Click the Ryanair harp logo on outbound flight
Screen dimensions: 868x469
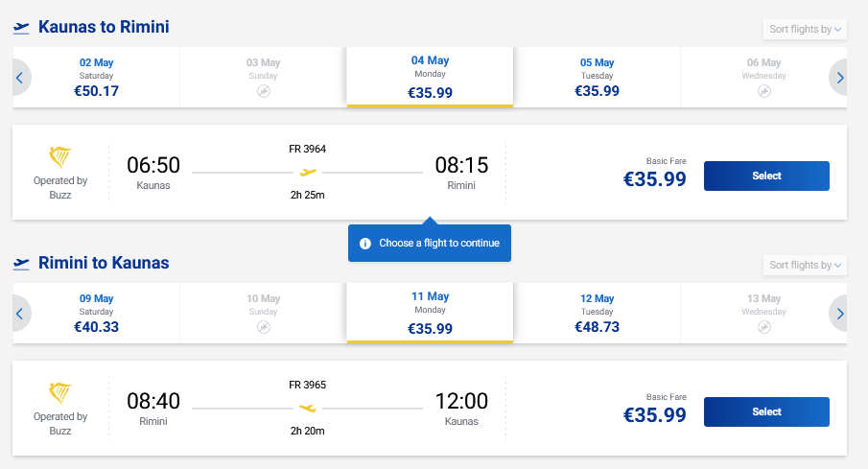click(x=60, y=158)
